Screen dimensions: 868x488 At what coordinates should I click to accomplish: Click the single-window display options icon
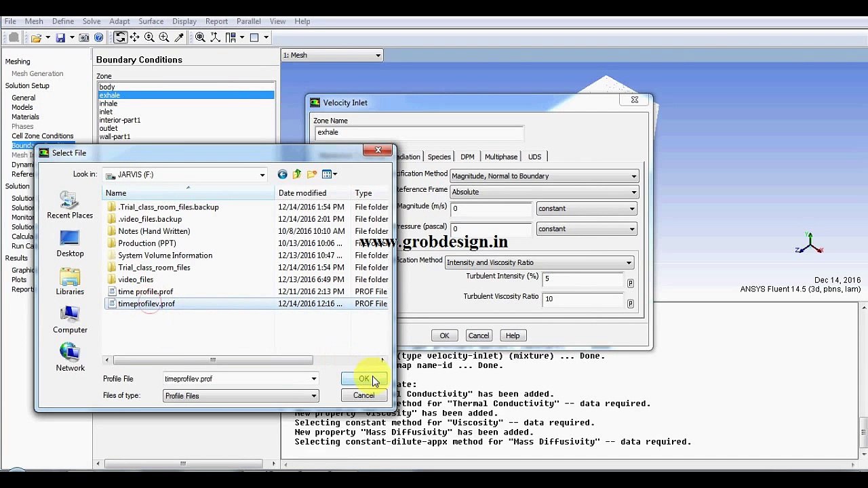[x=255, y=38]
